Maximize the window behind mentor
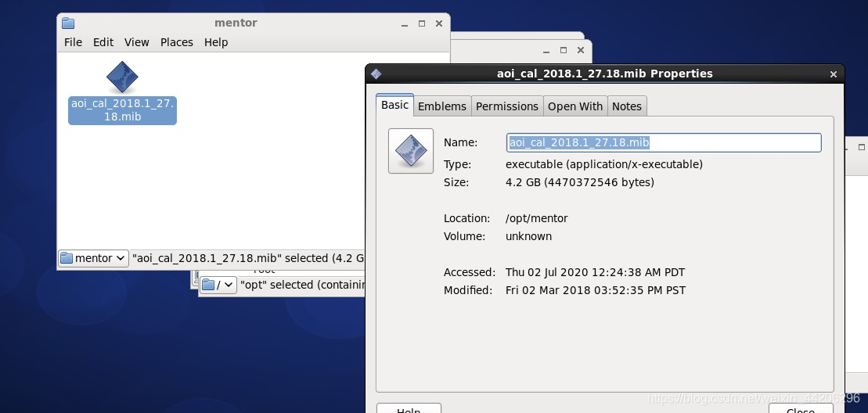This screenshot has width=868, height=413. pyautogui.click(x=564, y=50)
